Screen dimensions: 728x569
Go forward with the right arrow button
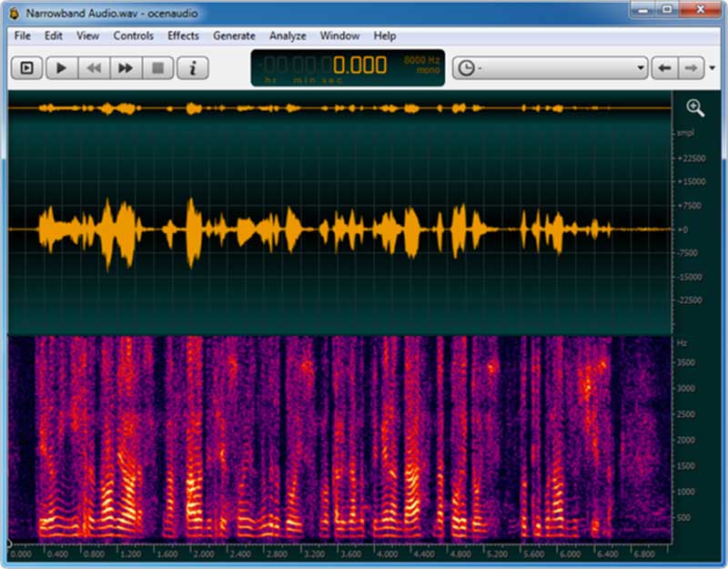pyautogui.click(x=691, y=68)
